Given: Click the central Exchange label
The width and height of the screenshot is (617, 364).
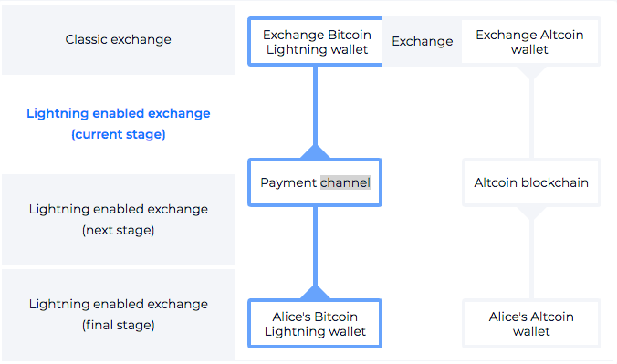Looking at the screenshot, I should point(423,41).
